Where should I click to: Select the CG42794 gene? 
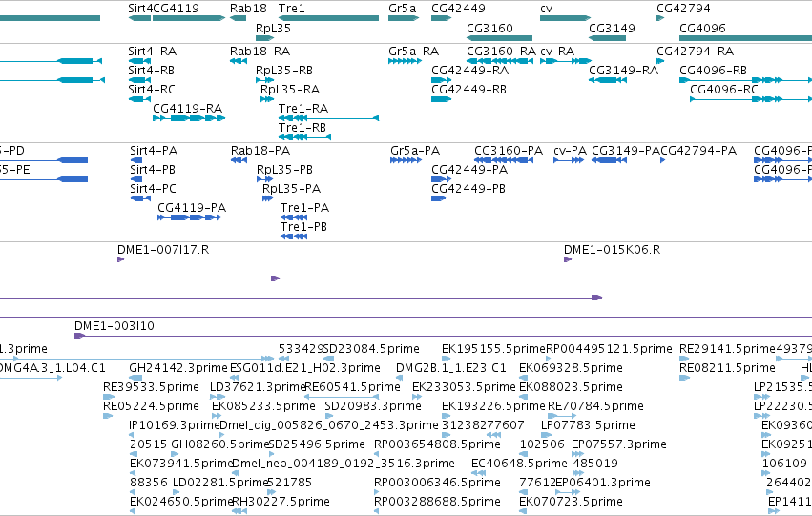click(x=660, y=18)
